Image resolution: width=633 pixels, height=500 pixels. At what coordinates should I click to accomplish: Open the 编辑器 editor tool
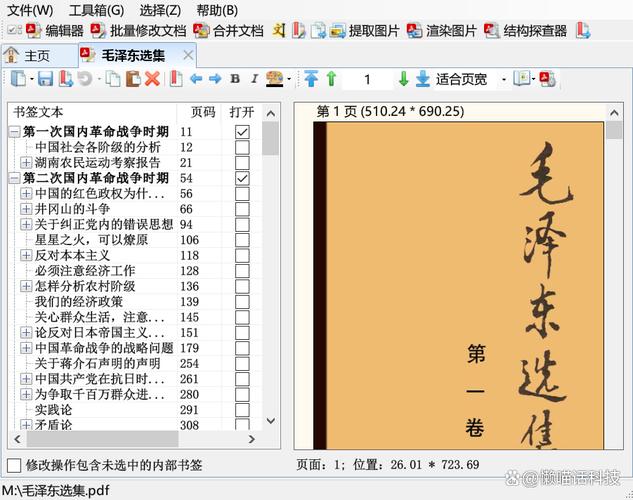(x=55, y=31)
